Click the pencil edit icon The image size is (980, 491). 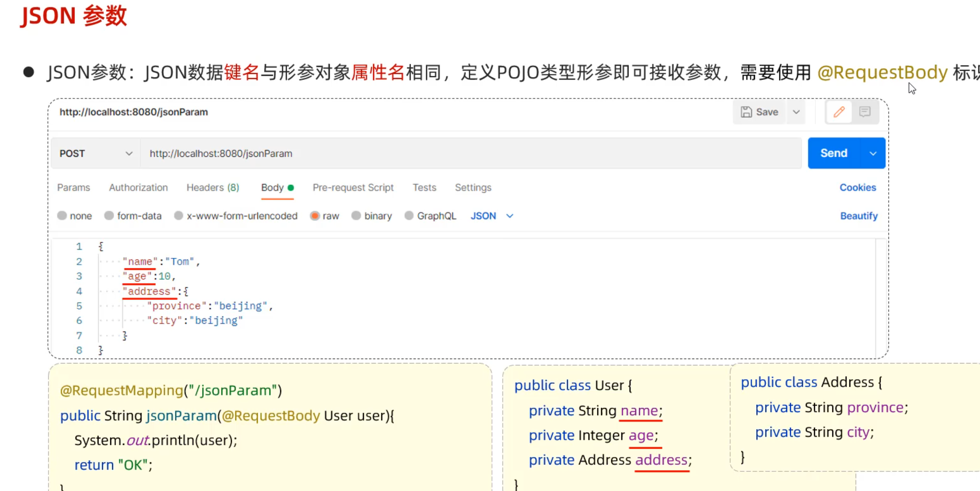pyautogui.click(x=839, y=112)
